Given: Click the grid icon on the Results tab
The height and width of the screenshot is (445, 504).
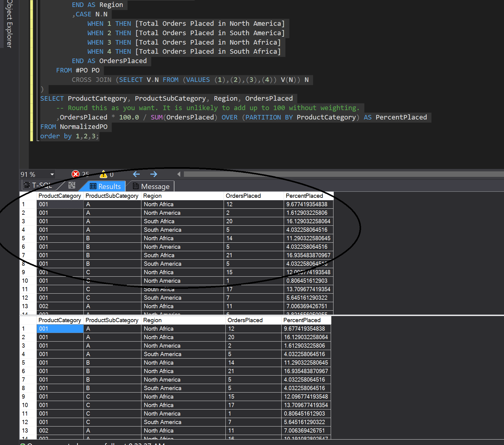Looking at the screenshot, I should click(x=93, y=186).
